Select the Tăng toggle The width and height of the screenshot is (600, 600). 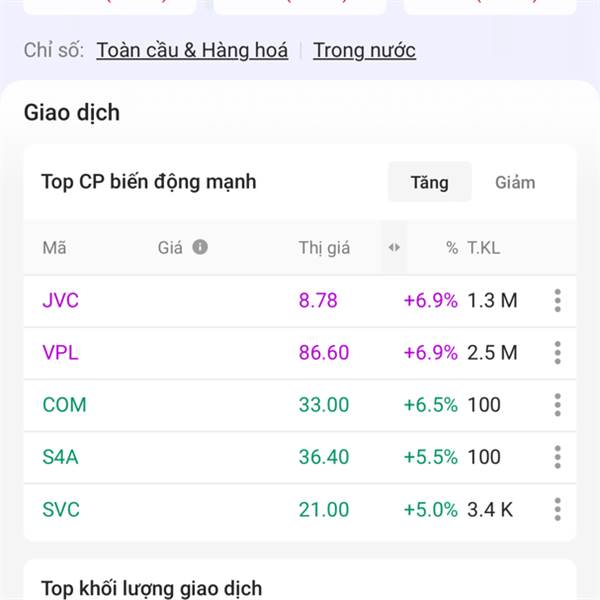tap(429, 182)
